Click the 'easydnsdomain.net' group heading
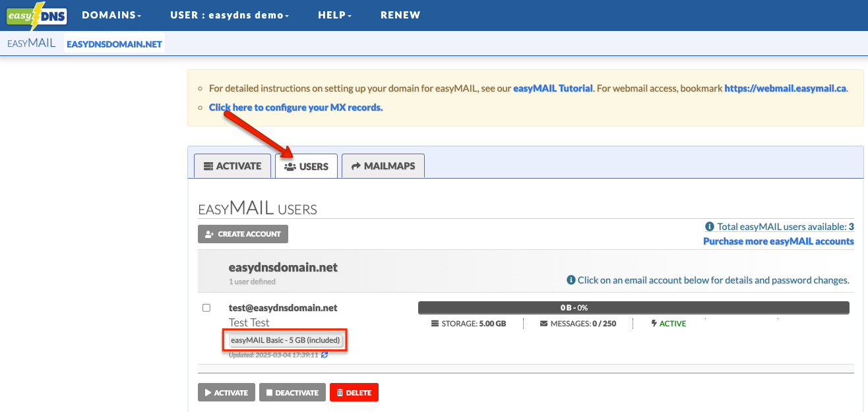Screen dimensions: 868x412 coord(283,267)
